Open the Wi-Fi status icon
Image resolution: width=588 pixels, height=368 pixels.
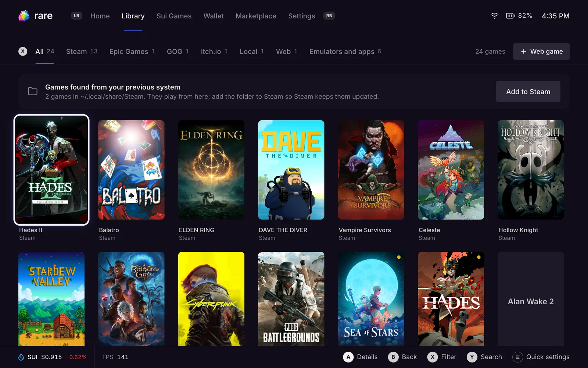(x=495, y=16)
